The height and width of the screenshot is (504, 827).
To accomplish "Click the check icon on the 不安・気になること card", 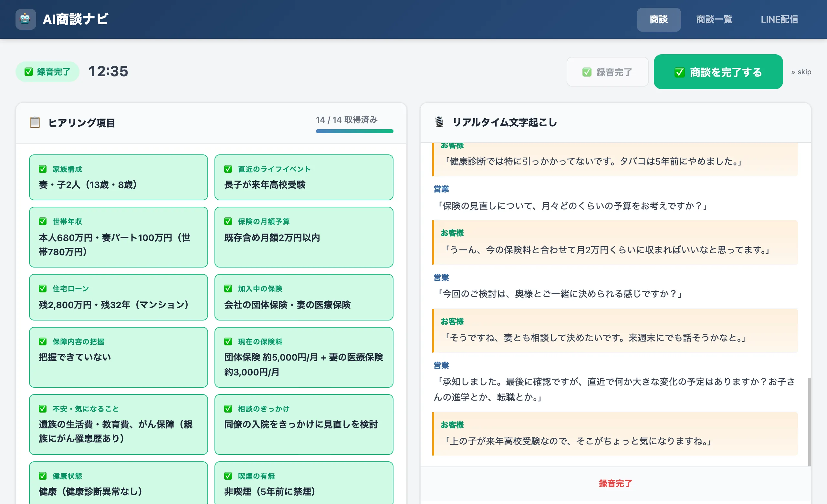I will tap(42, 409).
